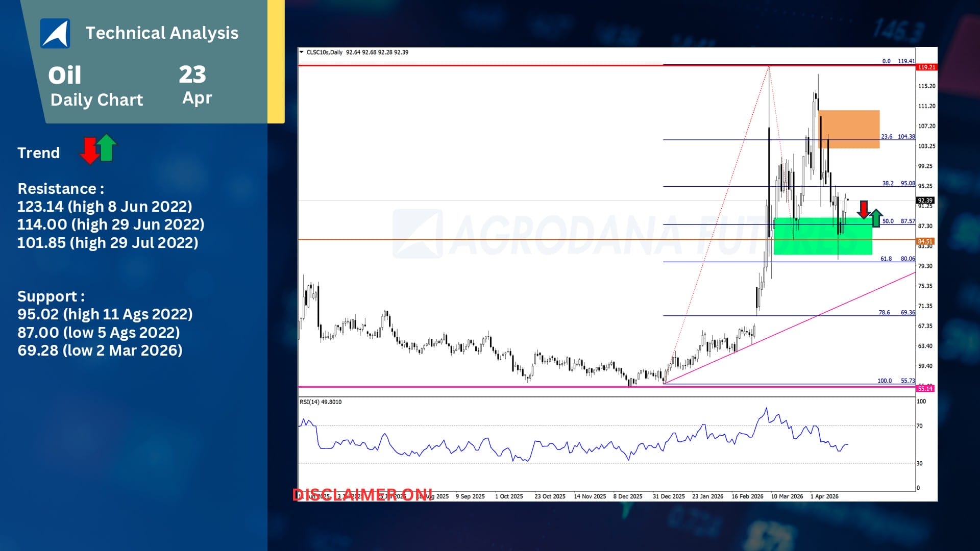The height and width of the screenshot is (551, 980).
Task: Click the 10 Mar 2026 date marker
Action: point(787,496)
